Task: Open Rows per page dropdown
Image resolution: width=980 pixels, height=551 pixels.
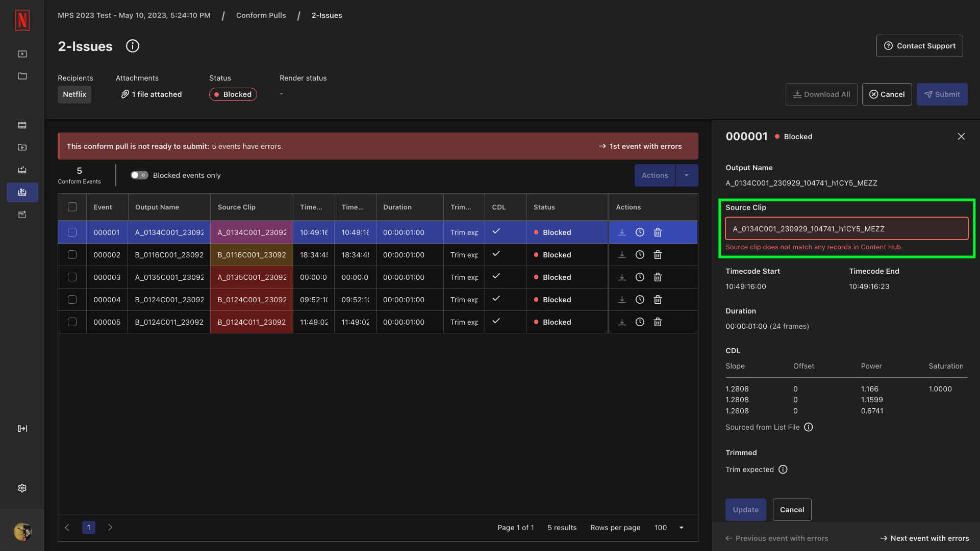Action: click(669, 528)
